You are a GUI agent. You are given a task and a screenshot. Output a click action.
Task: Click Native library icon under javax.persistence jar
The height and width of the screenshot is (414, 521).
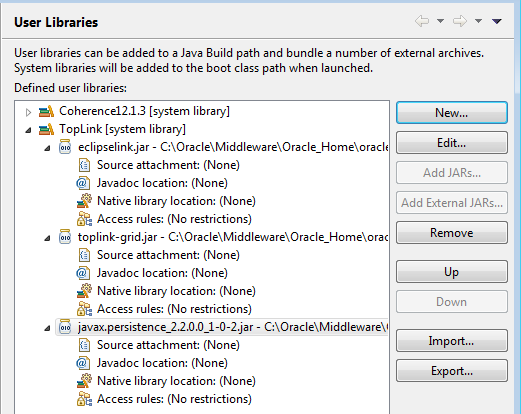[84, 381]
